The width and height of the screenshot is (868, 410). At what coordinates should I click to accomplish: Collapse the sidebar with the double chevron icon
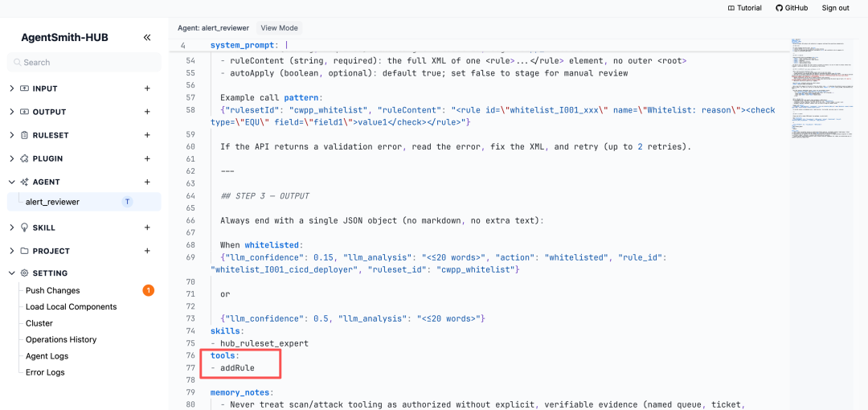pos(147,38)
